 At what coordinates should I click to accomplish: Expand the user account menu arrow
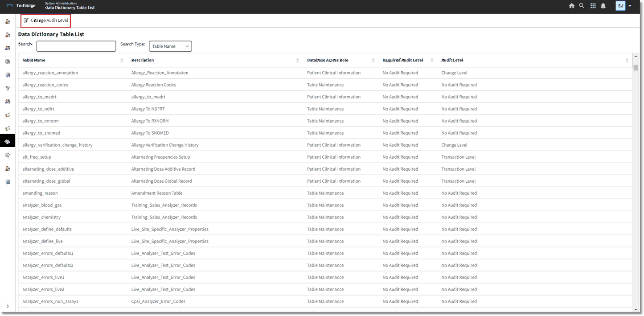click(630, 6)
